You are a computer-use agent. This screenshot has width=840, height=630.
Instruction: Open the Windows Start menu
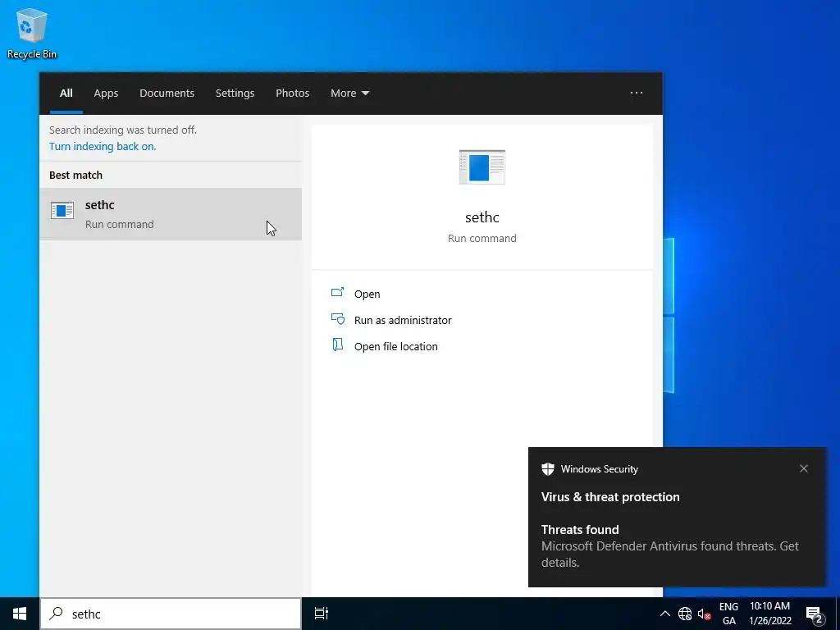pos(20,614)
